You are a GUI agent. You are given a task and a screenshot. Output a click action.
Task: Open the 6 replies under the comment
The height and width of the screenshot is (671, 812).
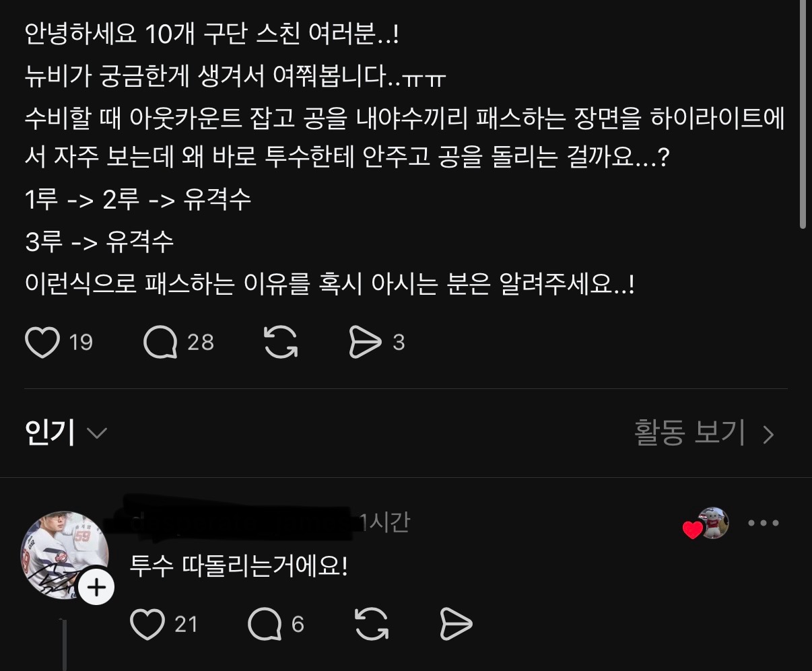pyautogui.click(x=265, y=624)
